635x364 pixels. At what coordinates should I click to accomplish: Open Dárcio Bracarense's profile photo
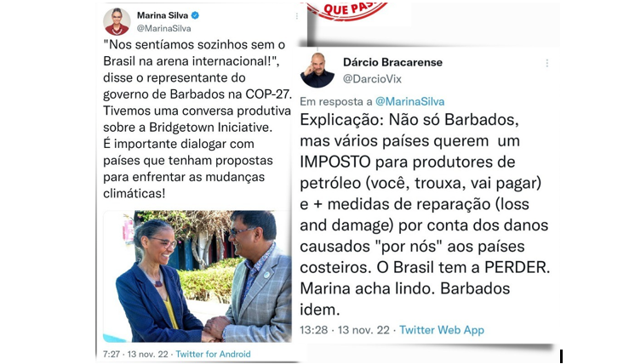(x=317, y=71)
